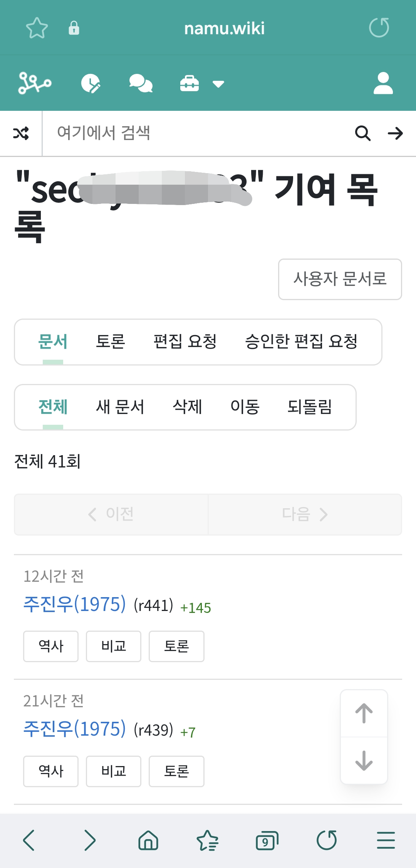This screenshot has width=416, height=868.
Task: Click 비교 button for r441 entry
Action: 114,646
